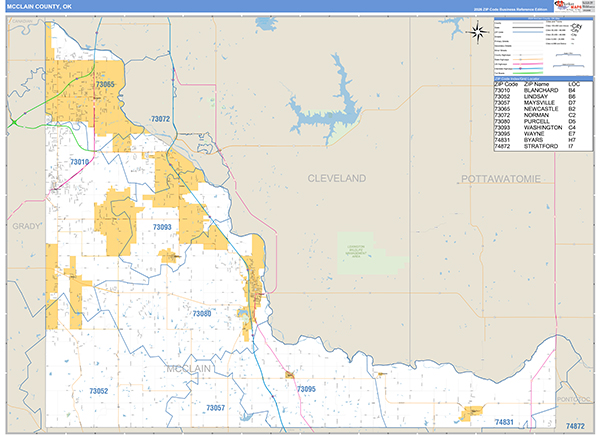Click the CLEVELAND county name label
This screenshot has height=435, width=600.
pos(336,178)
